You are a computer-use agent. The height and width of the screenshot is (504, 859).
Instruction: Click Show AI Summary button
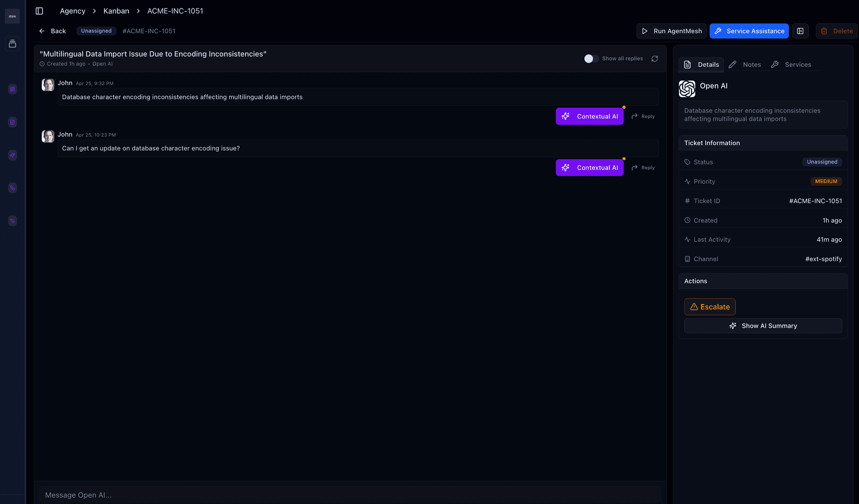coord(763,326)
